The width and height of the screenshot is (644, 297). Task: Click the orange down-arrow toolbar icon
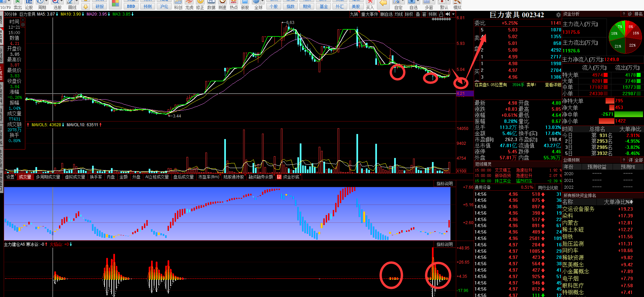coord(86,6)
